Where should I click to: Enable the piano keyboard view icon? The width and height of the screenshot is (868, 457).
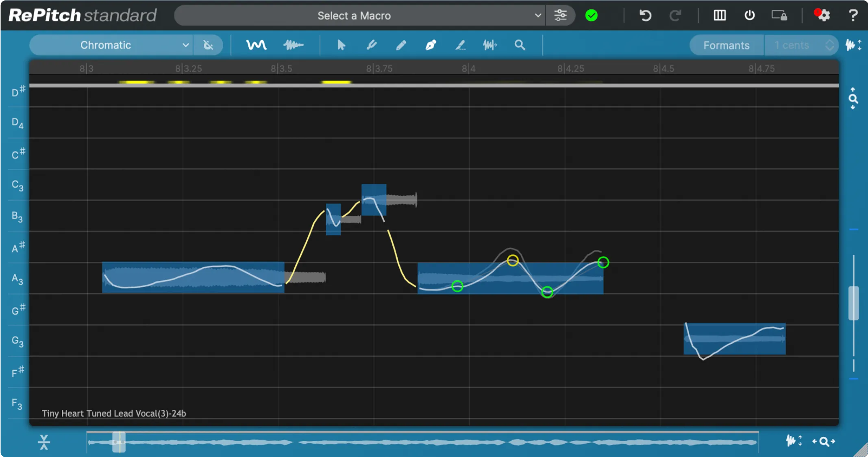719,15
